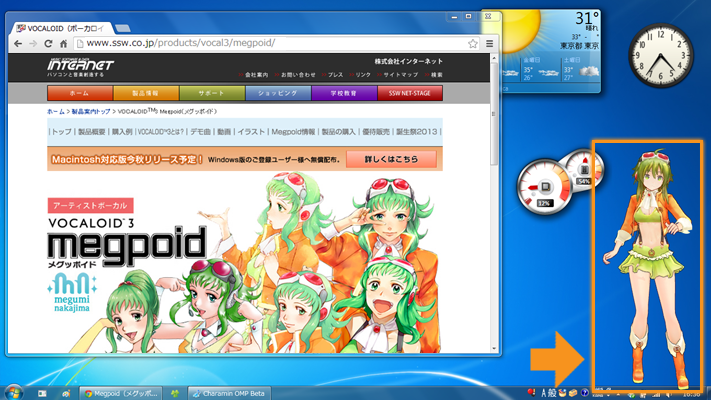Click the megpoid product logo
Screen dimensions: 711x400
[x=127, y=245]
